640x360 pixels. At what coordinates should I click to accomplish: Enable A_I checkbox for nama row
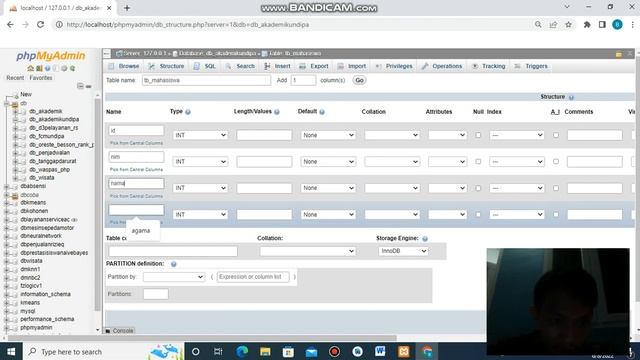click(x=556, y=188)
